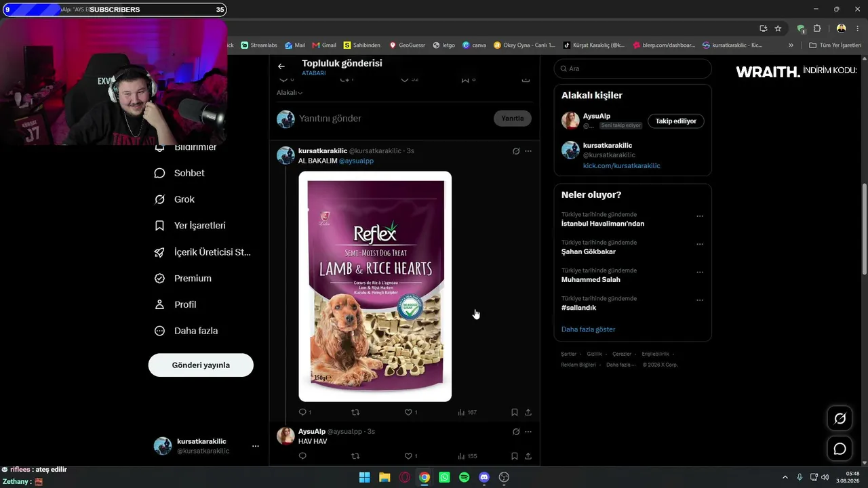Open Spotify from the taskbar

coord(464,477)
